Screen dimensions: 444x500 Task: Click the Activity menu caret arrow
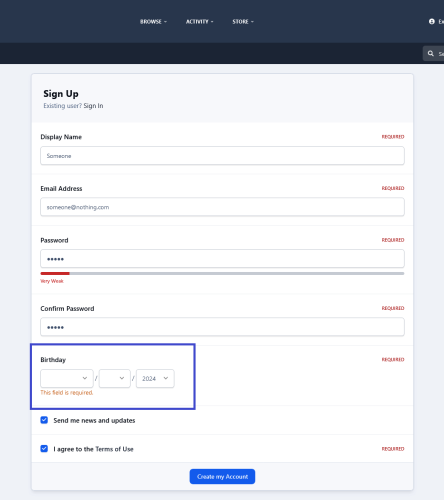pos(212,22)
